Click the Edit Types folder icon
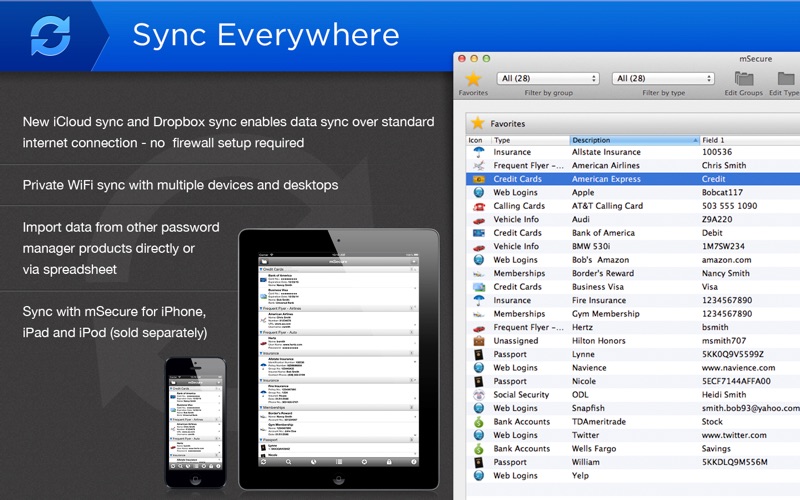Viewport: 800px width, 500px height. click(x=786, y=79)
